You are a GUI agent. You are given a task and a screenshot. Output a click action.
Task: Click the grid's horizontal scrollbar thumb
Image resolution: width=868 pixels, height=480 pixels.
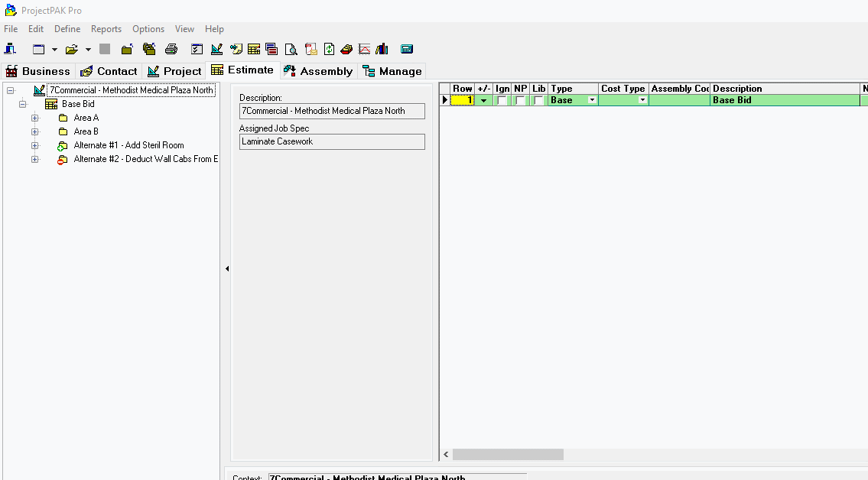point(508,455)
